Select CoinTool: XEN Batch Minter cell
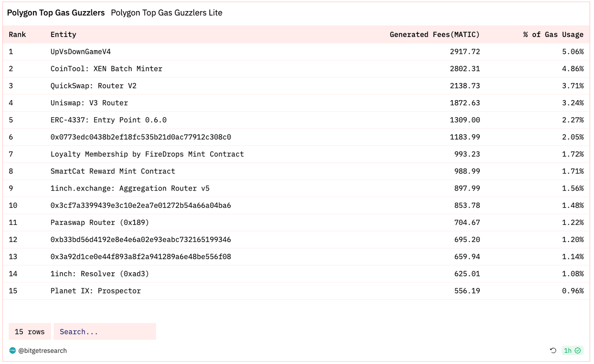594x364 pixels. (106, 69)
